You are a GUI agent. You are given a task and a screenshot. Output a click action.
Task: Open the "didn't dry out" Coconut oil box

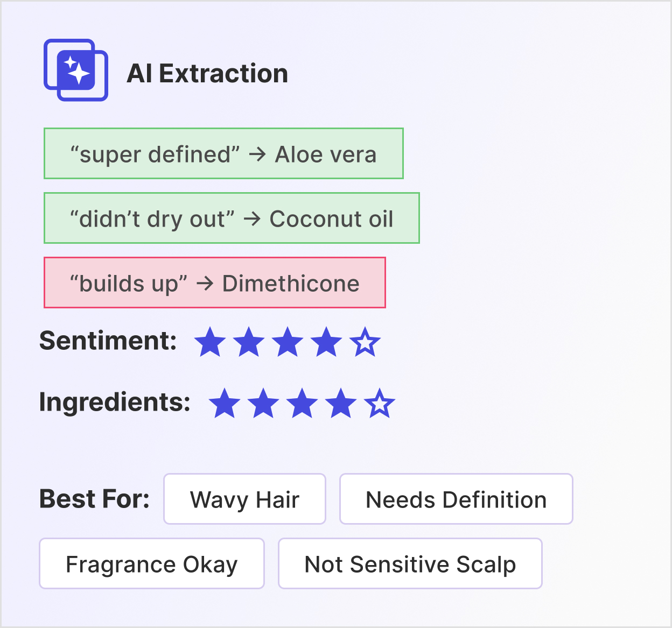pos(232,218)
